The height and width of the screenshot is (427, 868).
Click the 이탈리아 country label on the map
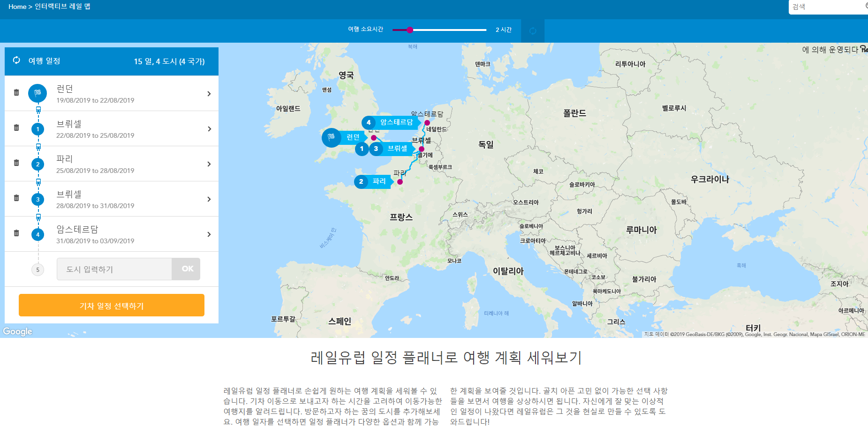(508, 271)
